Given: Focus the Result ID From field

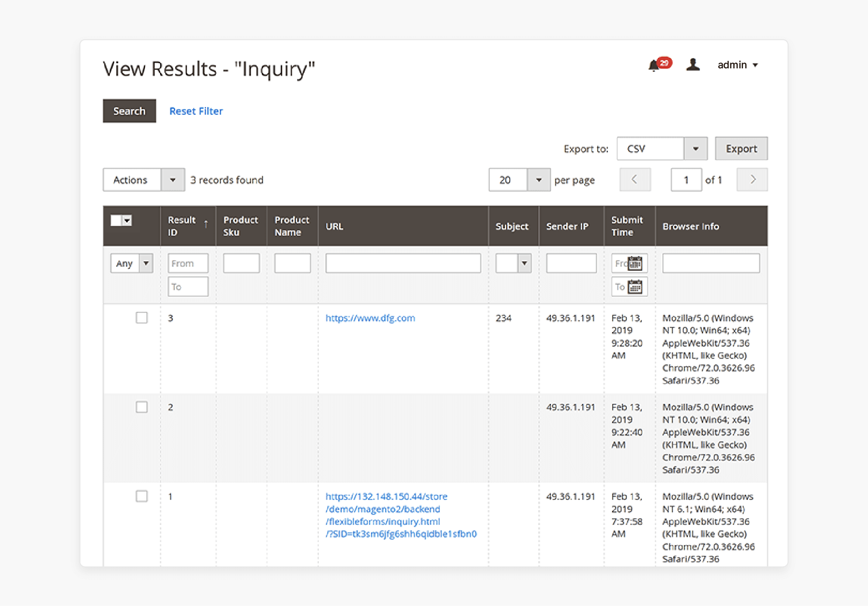Looking at the screenshot, I should (188, 263).
